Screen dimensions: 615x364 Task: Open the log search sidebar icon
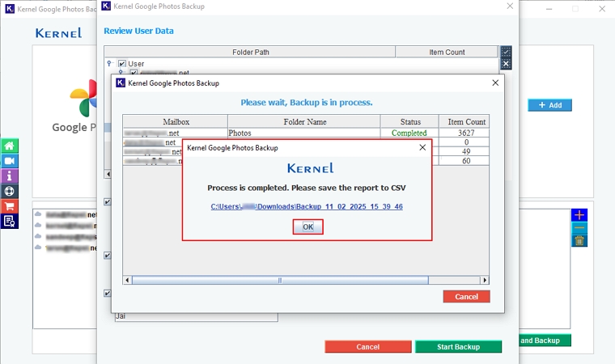click(x=10, y=221)
